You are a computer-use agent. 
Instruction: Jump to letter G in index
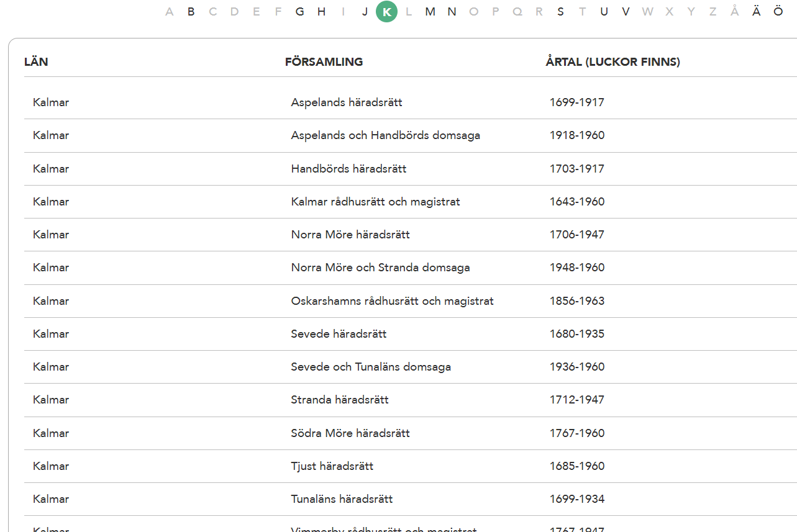(x=299, y=11)
